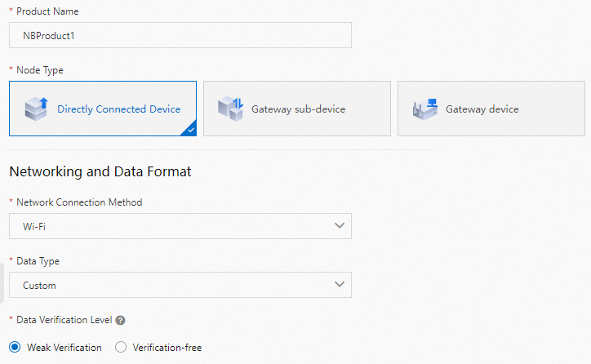Click the Weak Verification label text
591x364 pixels.
(x=64, y=348)
